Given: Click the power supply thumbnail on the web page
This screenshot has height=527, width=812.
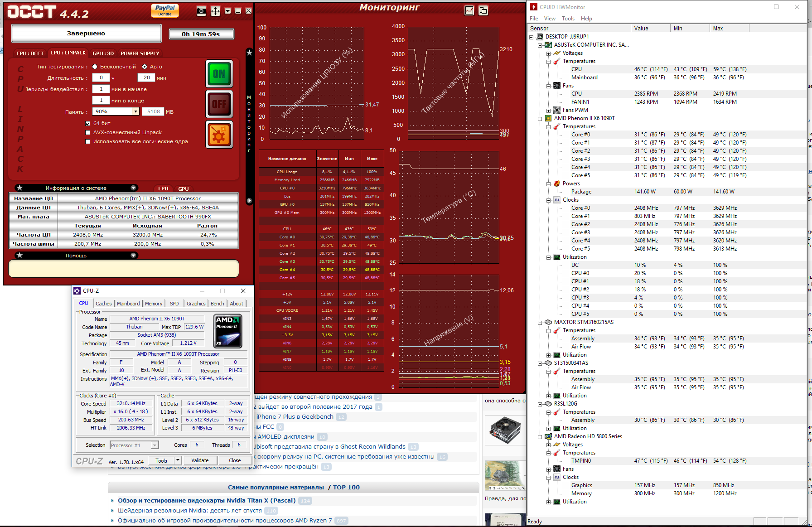Looking at the screenshot, I should point(505,430).
